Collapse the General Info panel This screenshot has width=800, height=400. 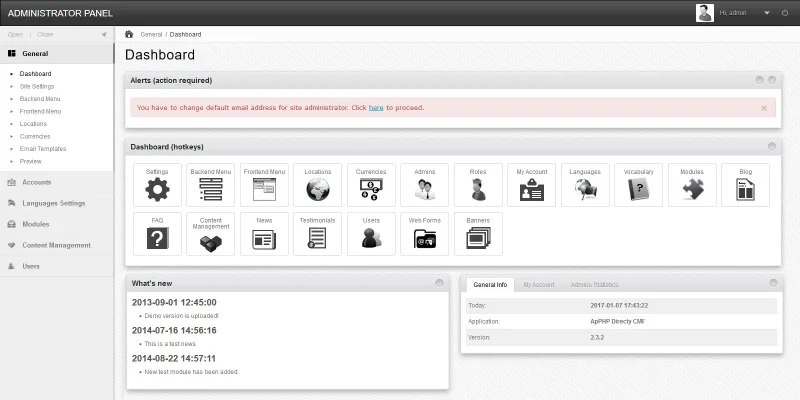click(773, 283)
